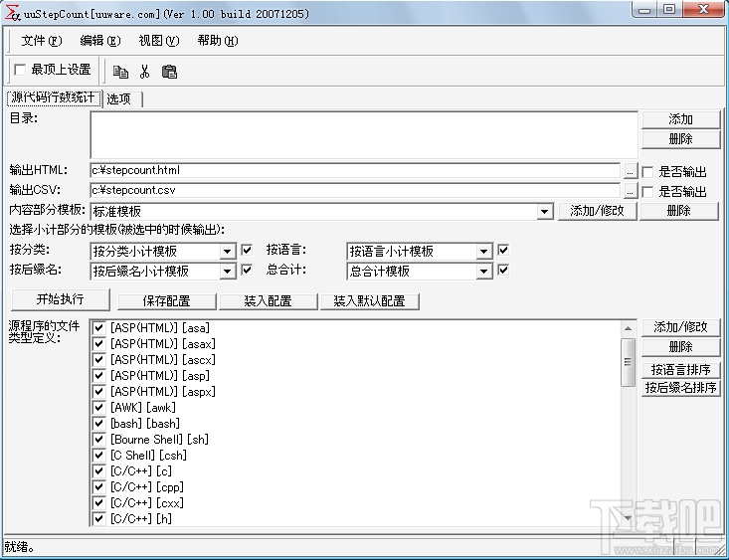This screenshot has width=729, height=560.
Task: Enable 是否输出 for HTML output
Action: pos(647,172)
